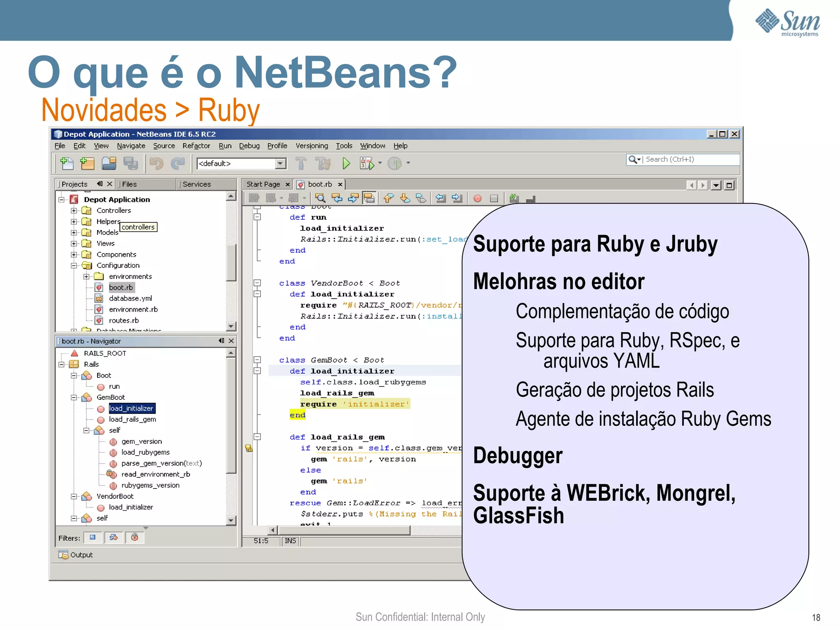The image size is (840, 630).
Task: Open the Debug button dropdown arrow
Action: click(x=380, y=163)
